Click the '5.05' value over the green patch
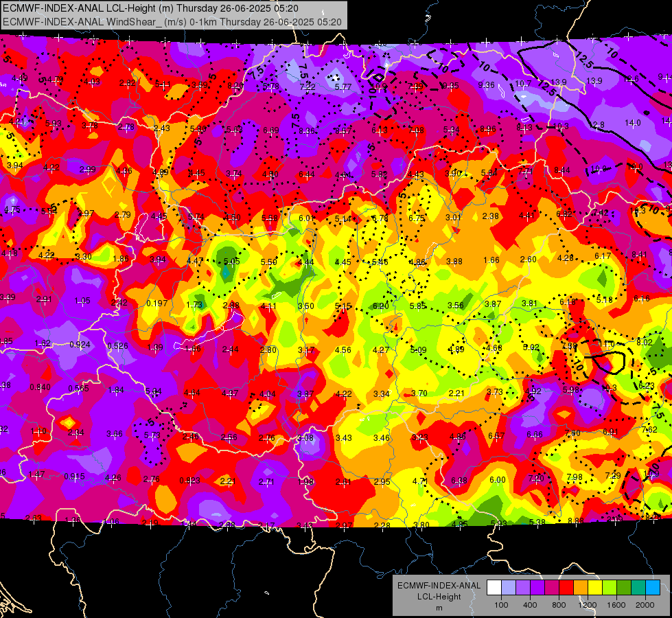Viewport: 672px width, 618px height. click(x=231, y=261)
